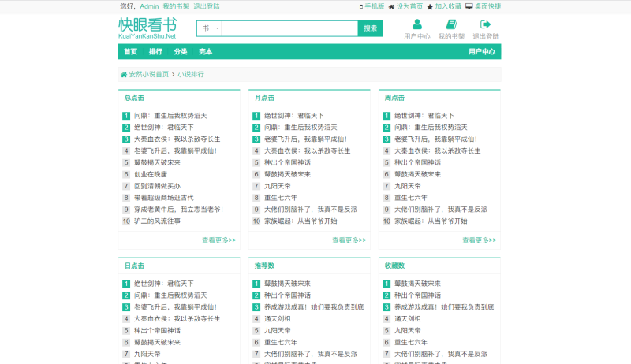Open 安然小说首页 breadcrumb link
Screen dimensions: 631x364
(x=149, y=74)
